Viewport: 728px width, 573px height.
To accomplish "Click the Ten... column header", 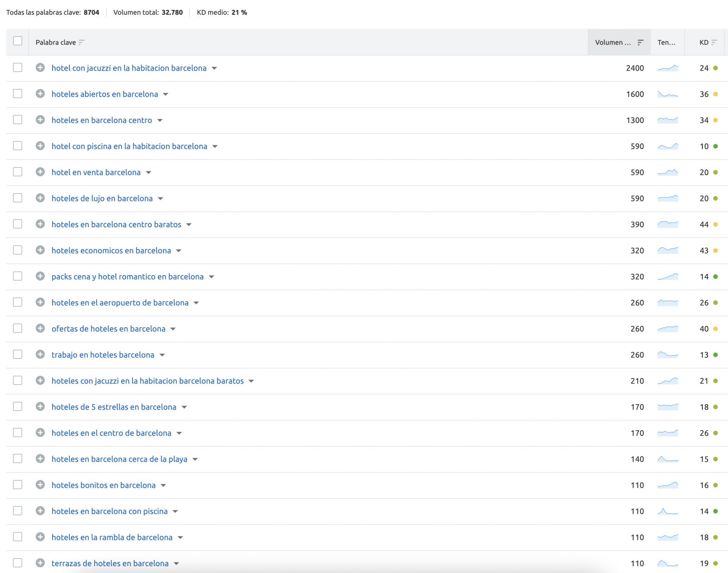I will click(666, 42).
